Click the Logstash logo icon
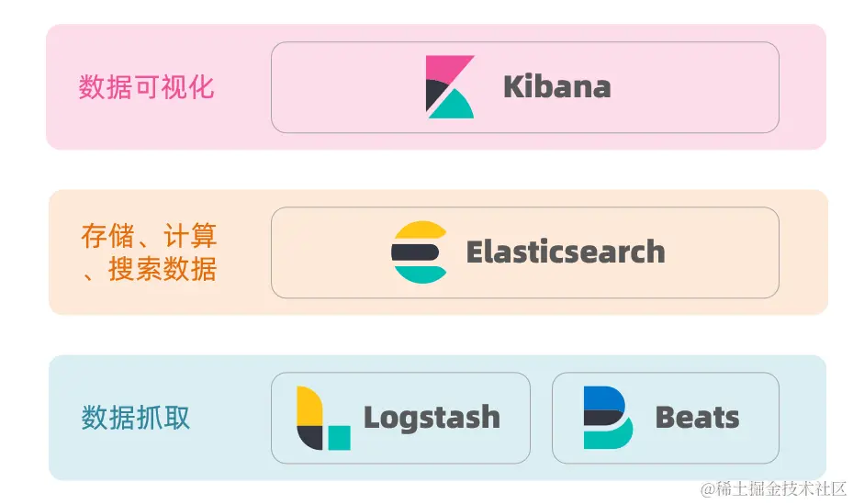Screen dimensions: 853x504 pyautogui.click(x=324, y=418)
